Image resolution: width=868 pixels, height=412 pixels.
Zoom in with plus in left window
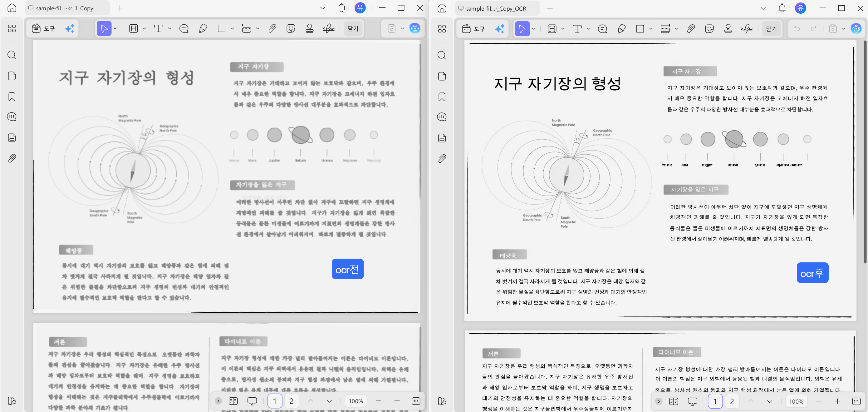[x=397, y=401]
